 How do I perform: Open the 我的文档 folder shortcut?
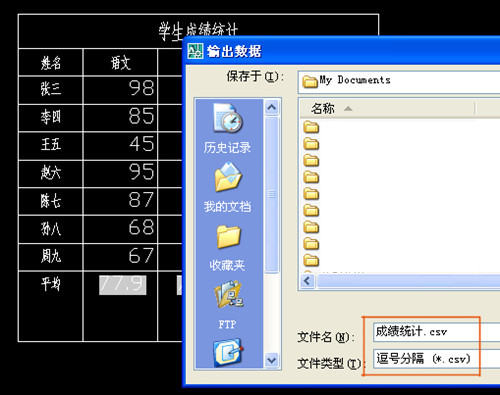(x=227, y=187)
